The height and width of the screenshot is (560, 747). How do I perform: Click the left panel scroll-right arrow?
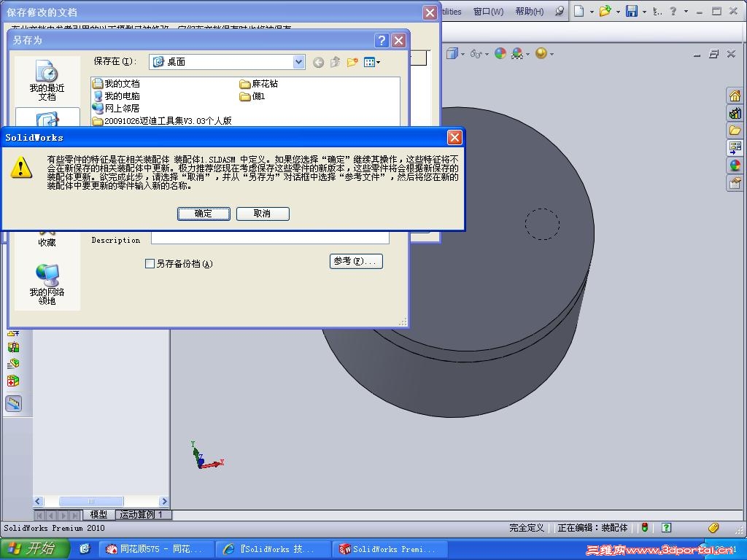(164, 501)
